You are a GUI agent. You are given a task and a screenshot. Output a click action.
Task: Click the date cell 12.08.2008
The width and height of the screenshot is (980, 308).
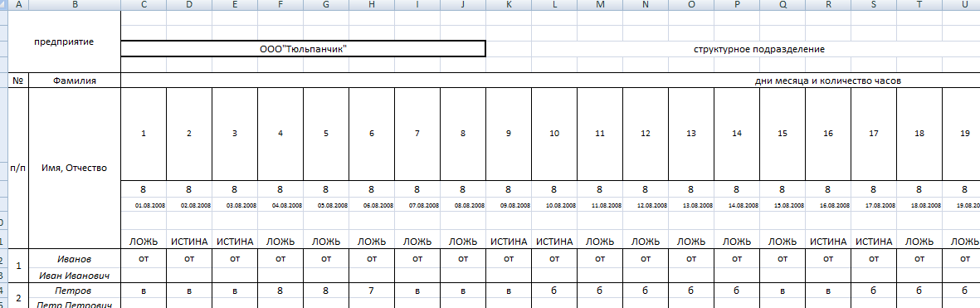(645, 205)
